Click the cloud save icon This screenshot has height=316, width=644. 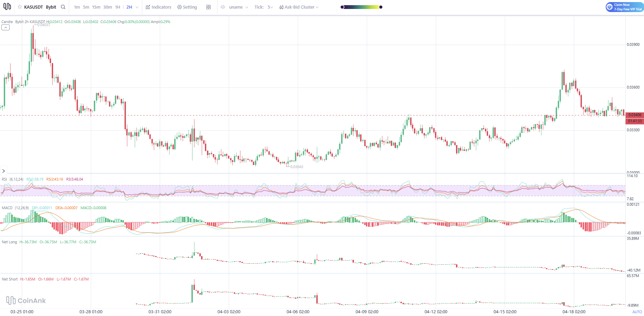coord(223,7)
